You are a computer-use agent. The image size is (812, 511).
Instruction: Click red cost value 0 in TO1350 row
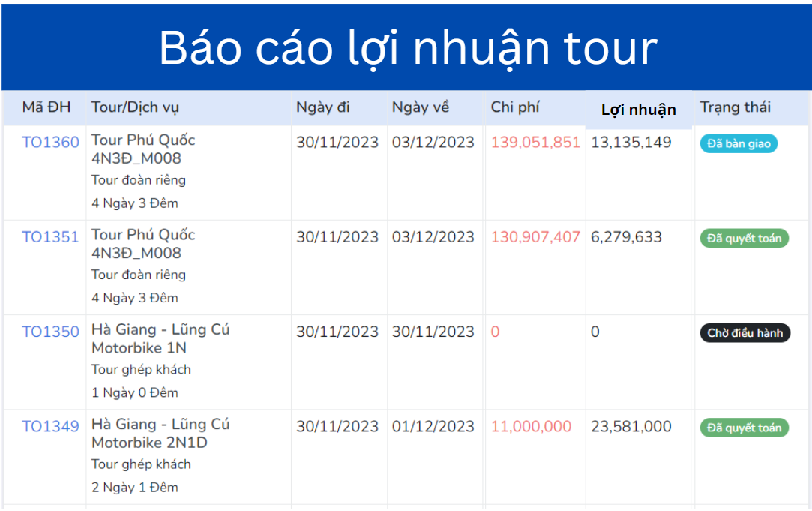[x=495, y=332]
